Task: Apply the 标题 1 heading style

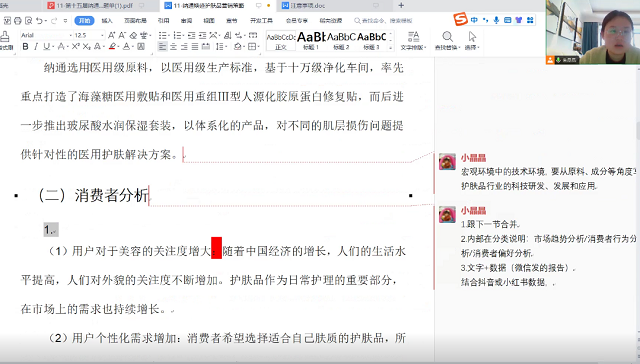Action: 311,41
